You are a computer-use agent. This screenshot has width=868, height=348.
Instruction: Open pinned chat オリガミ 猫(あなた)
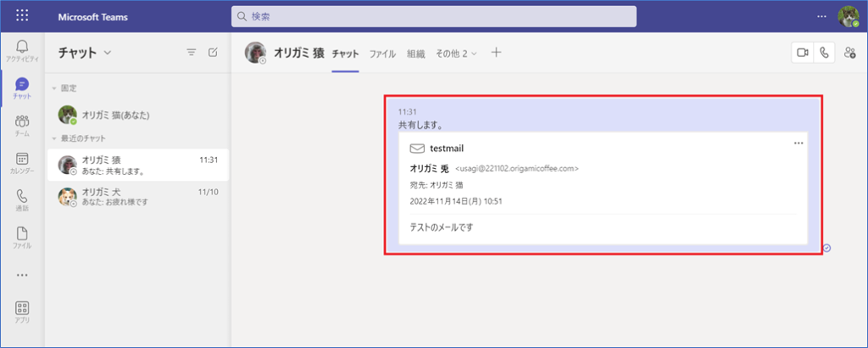pos(138,115)
